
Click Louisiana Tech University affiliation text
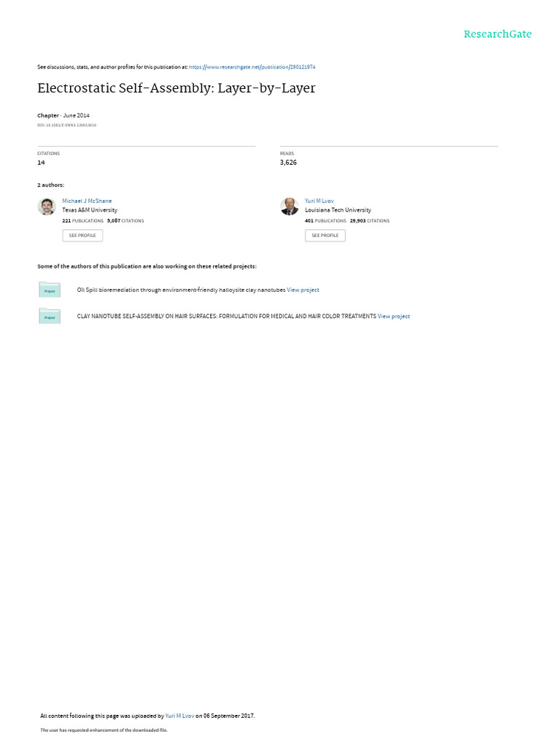[x=338, y=210]
